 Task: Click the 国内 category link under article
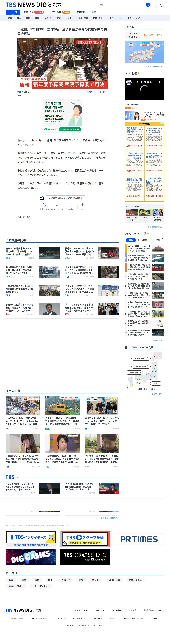click(x=19, y=96)
